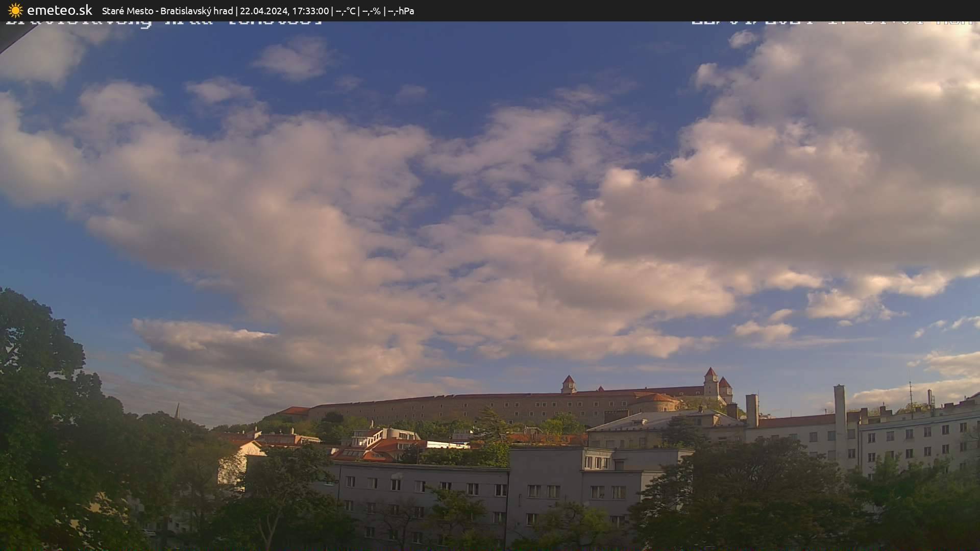Click the small church spire on left horizon

[177, 411]
